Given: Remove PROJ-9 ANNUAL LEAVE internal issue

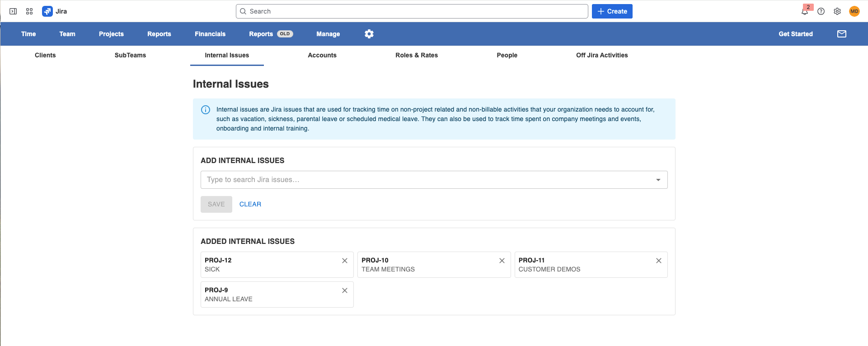Looking at the screenshot, I should coord(345,290).
